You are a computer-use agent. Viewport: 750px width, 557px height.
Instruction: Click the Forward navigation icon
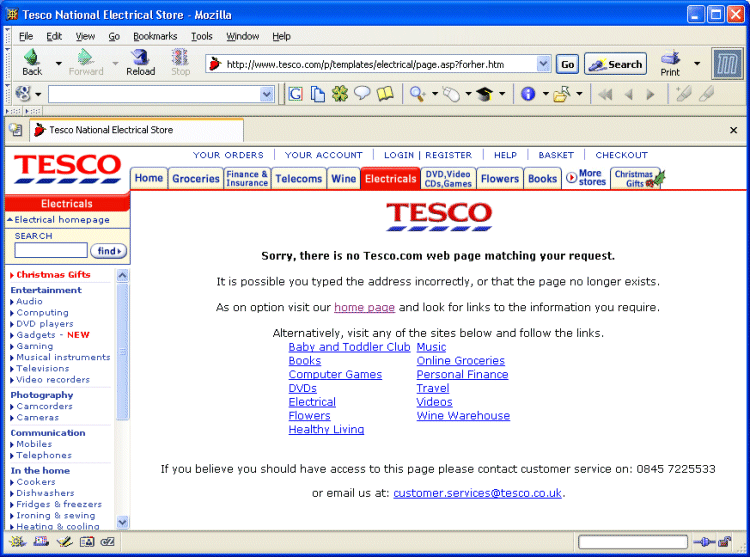click(86, 57)
